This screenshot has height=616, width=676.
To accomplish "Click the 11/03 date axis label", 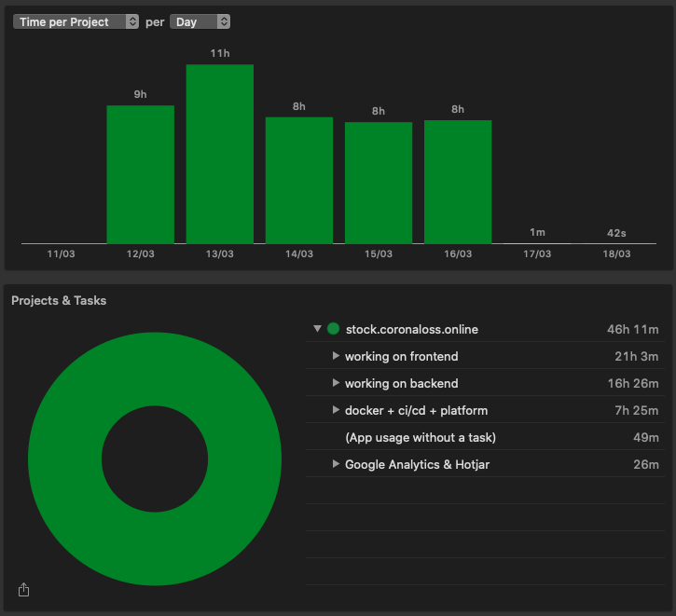I will [x=61, y=253].
